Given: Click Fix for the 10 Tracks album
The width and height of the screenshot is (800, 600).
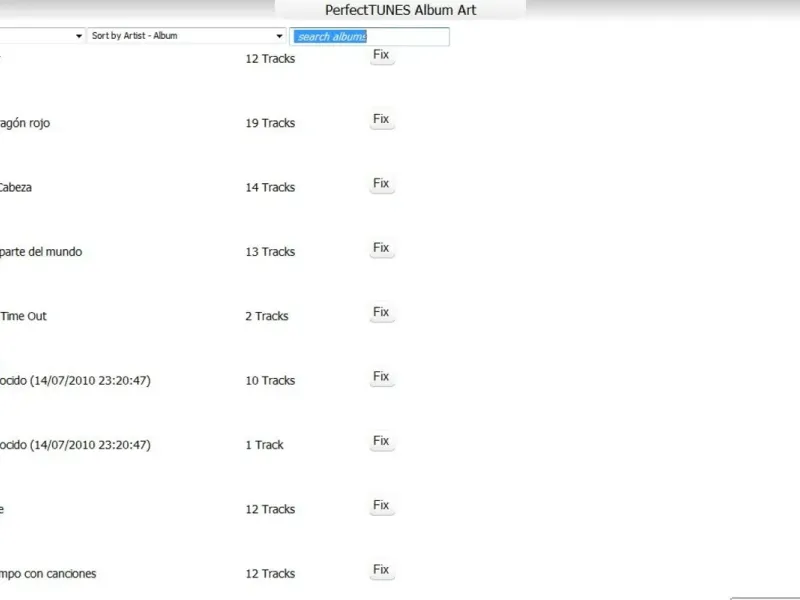Looking at the screenshot, I should click(x=382, y=377).
